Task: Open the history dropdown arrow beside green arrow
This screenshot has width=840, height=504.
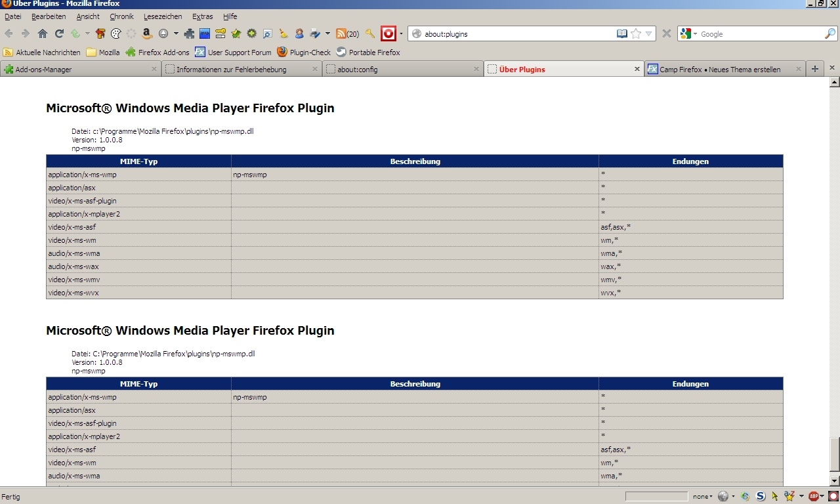Action: tap(87, 33)
